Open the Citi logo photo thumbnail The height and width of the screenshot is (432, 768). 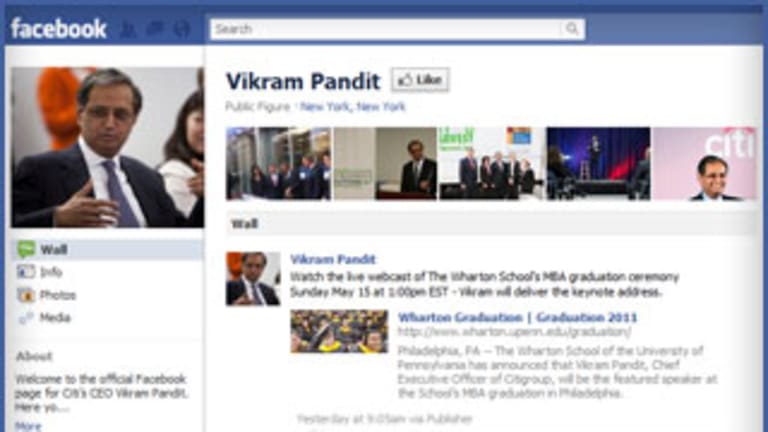coord(705,164)
